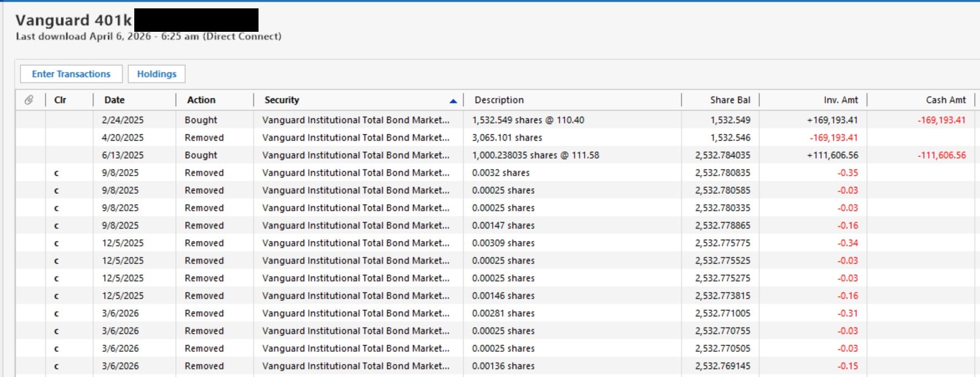Select the 2/24/2025 date cell
Viewport: 980px width, 377px height.
[x=123, y=120]
